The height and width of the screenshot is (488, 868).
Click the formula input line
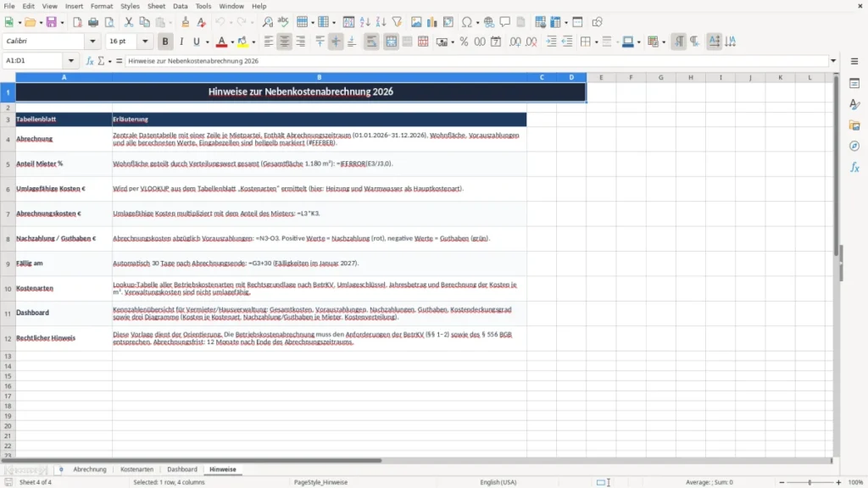[476, 61]
